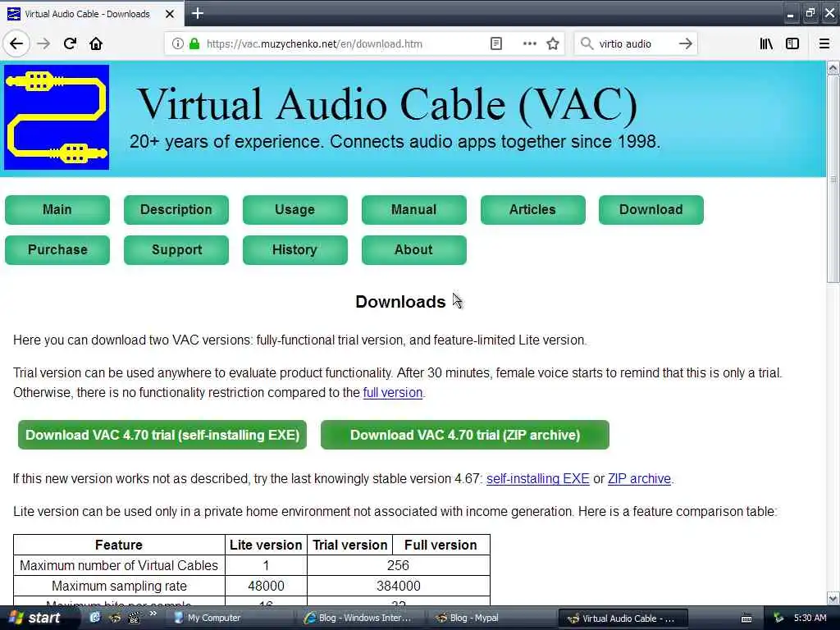Click the Trial version column header
The width and height of the screenshot is (840, 630).
[x=349, y=545]
